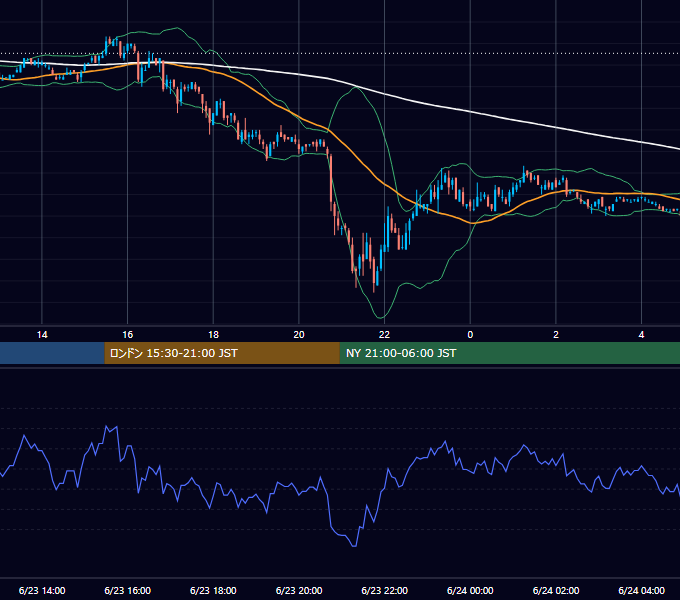
Task: Click the hour label 14 on the upper axis
Action: coord(42,335)
